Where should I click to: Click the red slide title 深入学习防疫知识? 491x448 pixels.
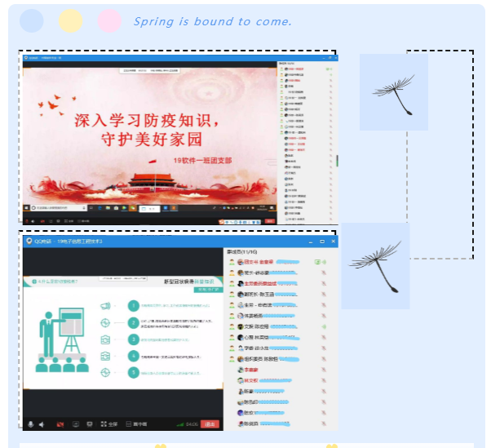point(147,120)
